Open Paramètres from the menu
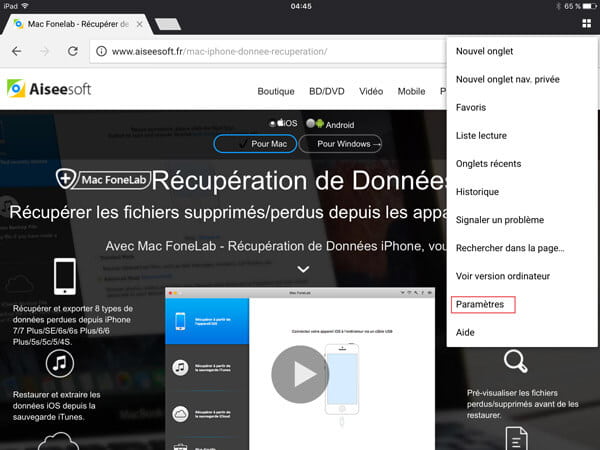 coord(480,304)
